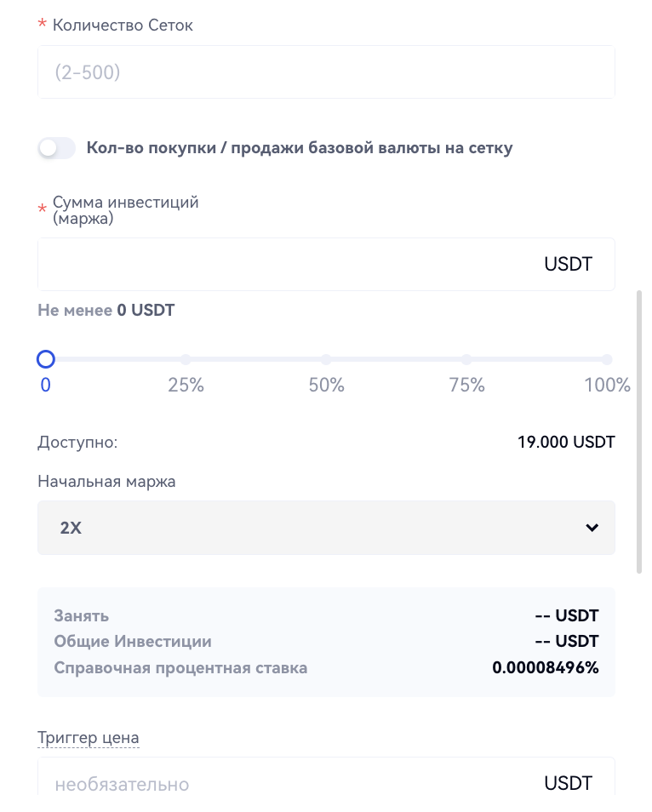Click the 0.00008496% reference interest rate value
This screenshot has height=812, width=652.
(545, 667)
